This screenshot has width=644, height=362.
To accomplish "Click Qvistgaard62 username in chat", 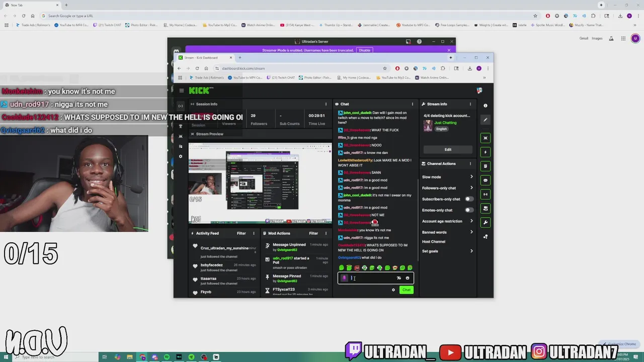I will [349, 257].
